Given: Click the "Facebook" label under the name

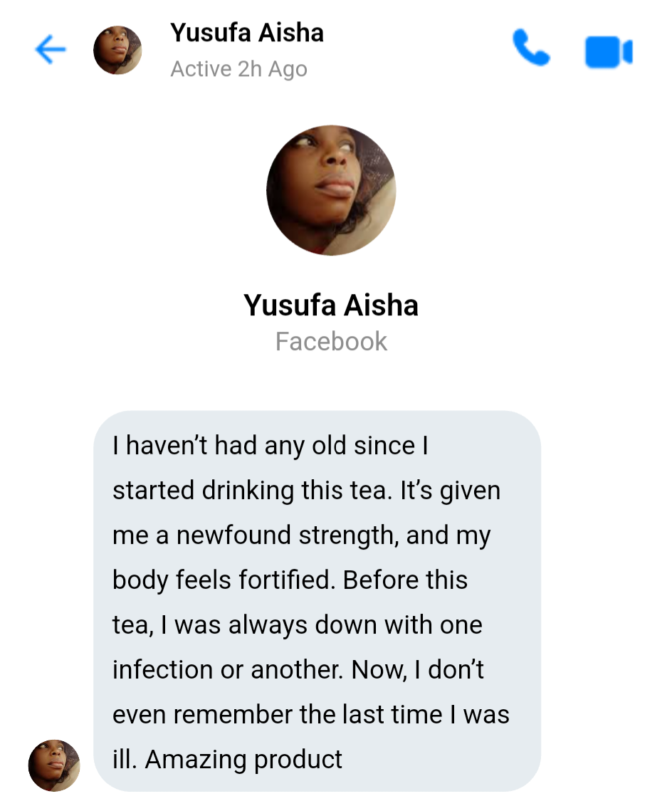Looking at the screenshot, I should (331, 342).
